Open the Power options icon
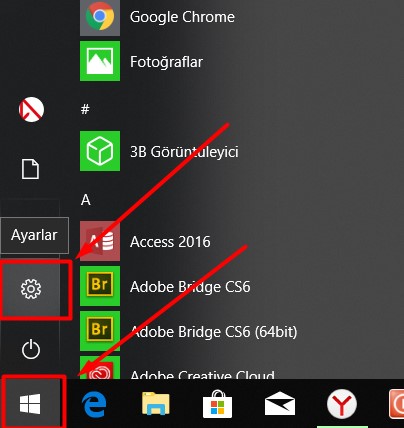Viewport: 404px width, 428px height. pos(31,349)
